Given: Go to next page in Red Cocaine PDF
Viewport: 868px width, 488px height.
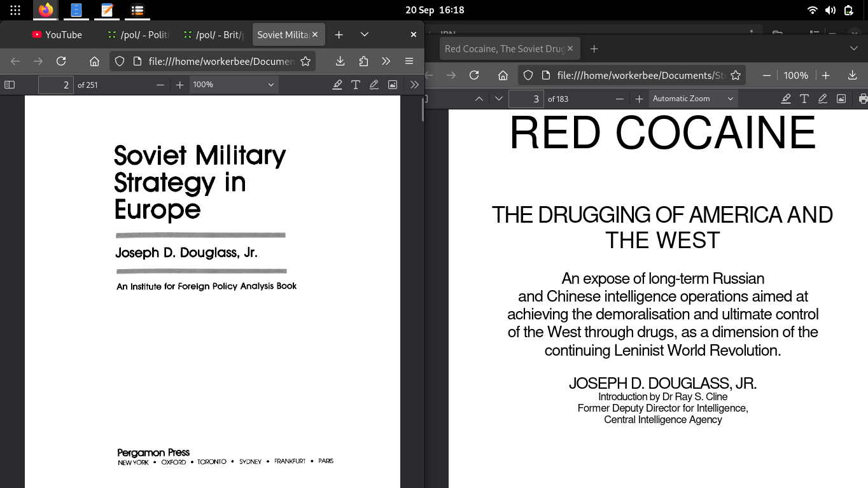Looking at the screenshot, I should click(x=499, y=99).
